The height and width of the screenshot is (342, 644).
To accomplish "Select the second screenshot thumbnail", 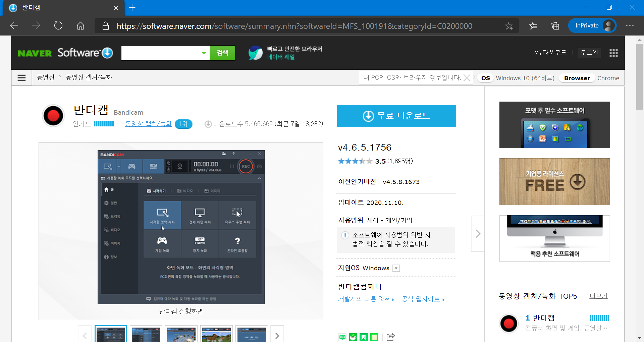I will [146, 334].
